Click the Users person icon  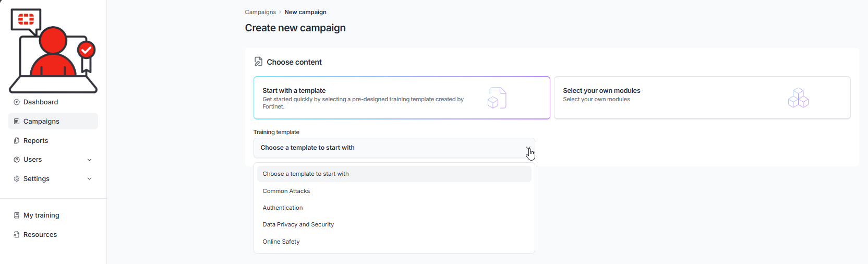17,160
